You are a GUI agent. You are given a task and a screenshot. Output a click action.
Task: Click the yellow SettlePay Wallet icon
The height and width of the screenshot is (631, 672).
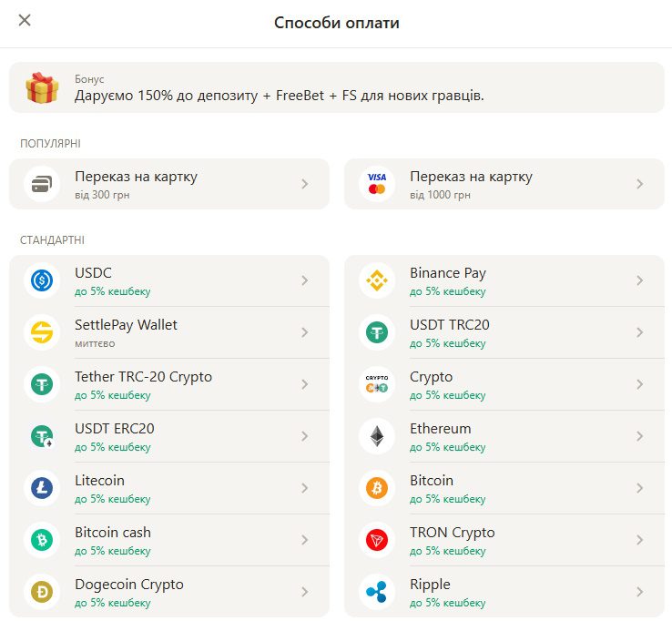[41, 332]
